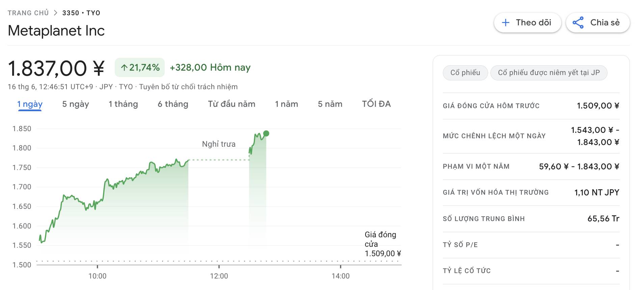
Task: Select Từ đầu năm range tab
Action: (x=232, y=104)
